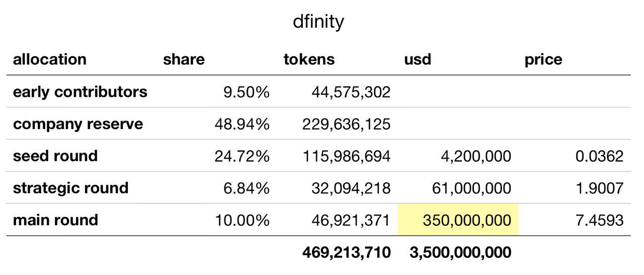Select the 'strategic round' row label

coord(71,188)
